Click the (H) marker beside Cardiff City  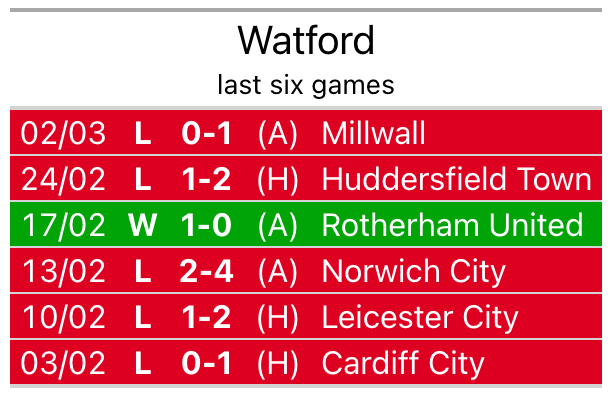(278, 363)
